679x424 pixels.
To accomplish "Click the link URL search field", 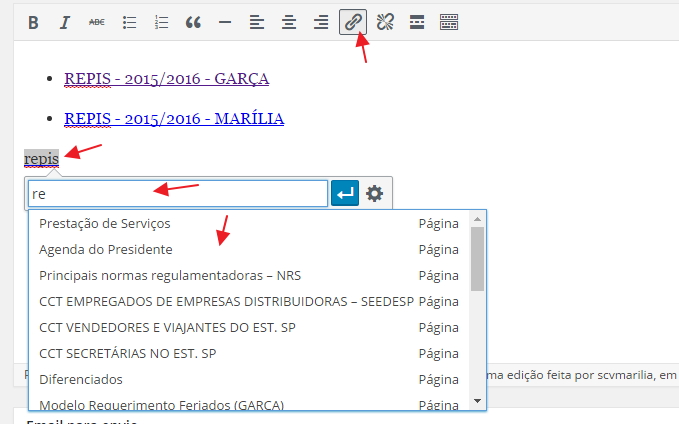I will point(178,194).
